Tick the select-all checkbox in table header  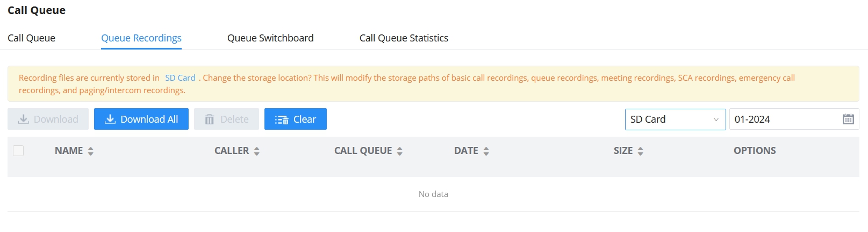18,151
